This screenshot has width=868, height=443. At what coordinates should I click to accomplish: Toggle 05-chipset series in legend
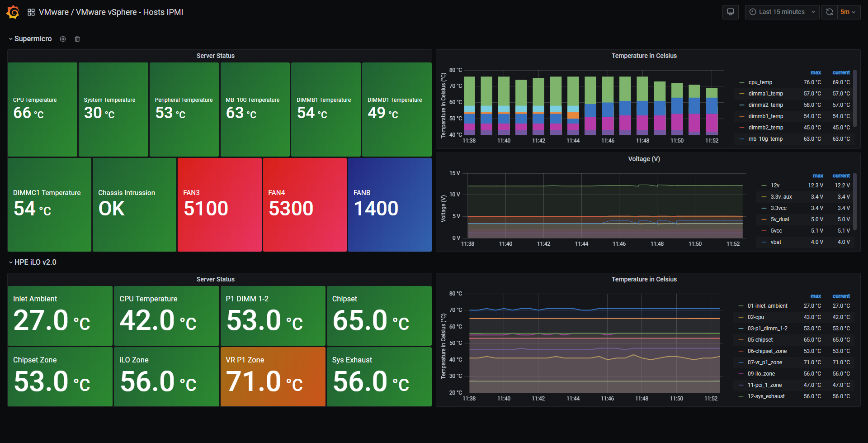coord(760,340)
